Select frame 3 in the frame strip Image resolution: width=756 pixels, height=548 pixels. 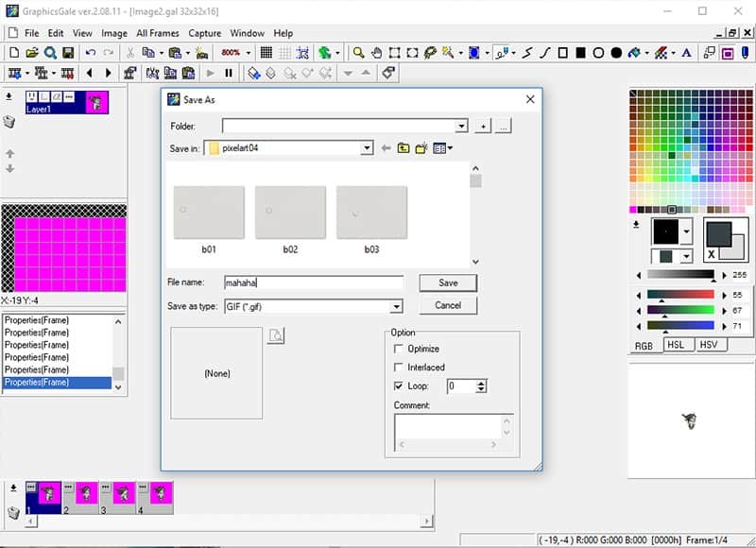pyautogui.click(x=117, y=497)
